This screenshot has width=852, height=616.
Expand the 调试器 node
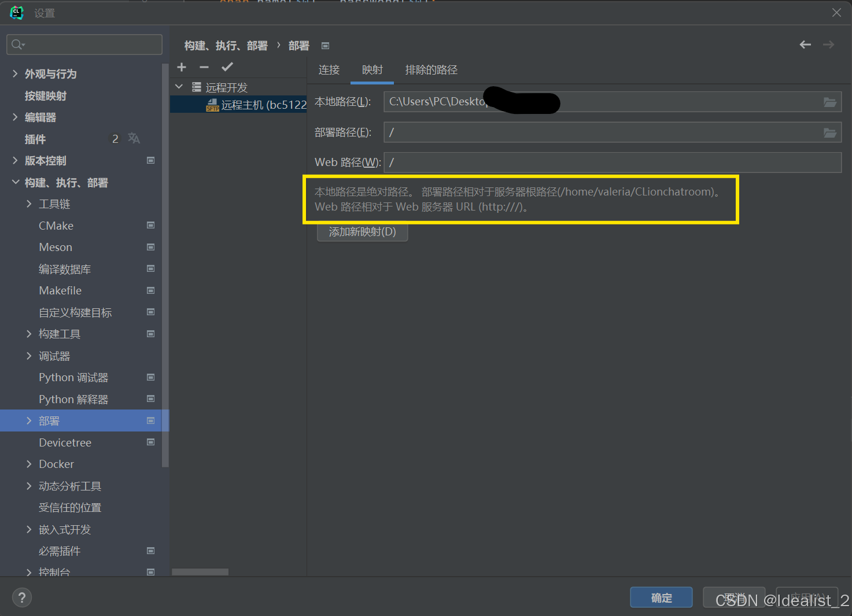[29, 356]
